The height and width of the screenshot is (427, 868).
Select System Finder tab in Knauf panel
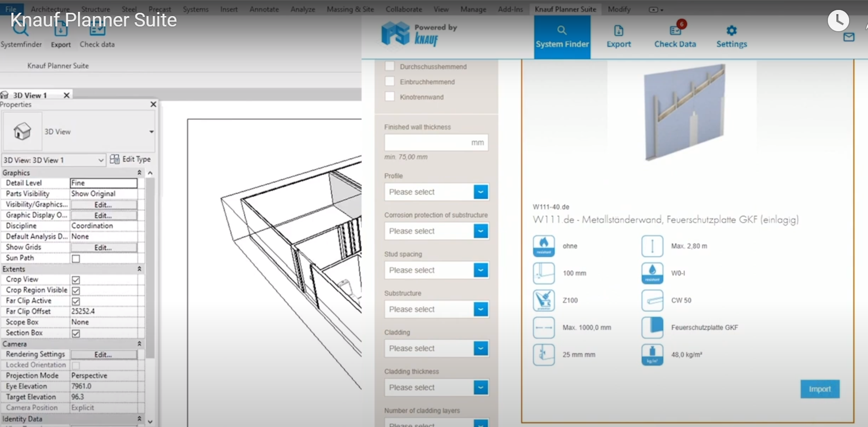(562, 37)
